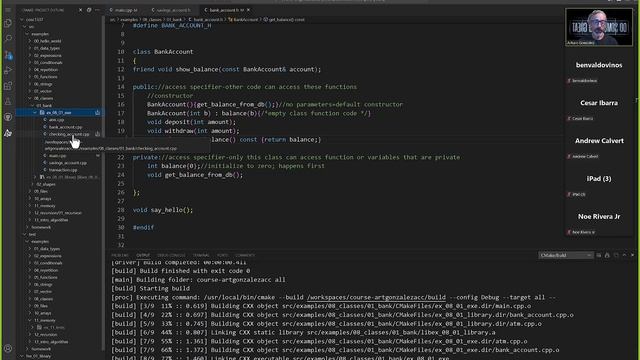This screenshot has width=640, height=360.
Task: Select participant tile Andrew Calvert
Action: [599, 141]
